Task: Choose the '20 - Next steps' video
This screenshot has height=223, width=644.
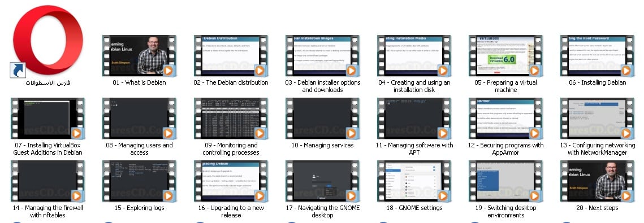Action: pyautogui.click(x=597, y=181)
